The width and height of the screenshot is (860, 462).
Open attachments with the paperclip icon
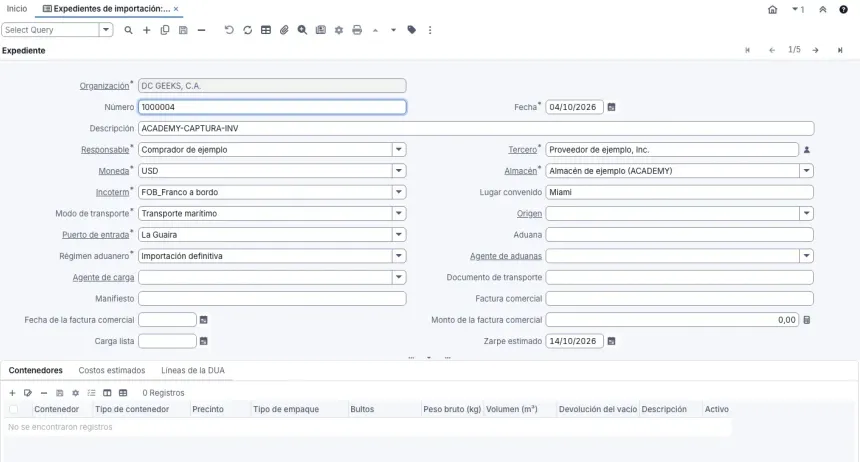(284, 30)
